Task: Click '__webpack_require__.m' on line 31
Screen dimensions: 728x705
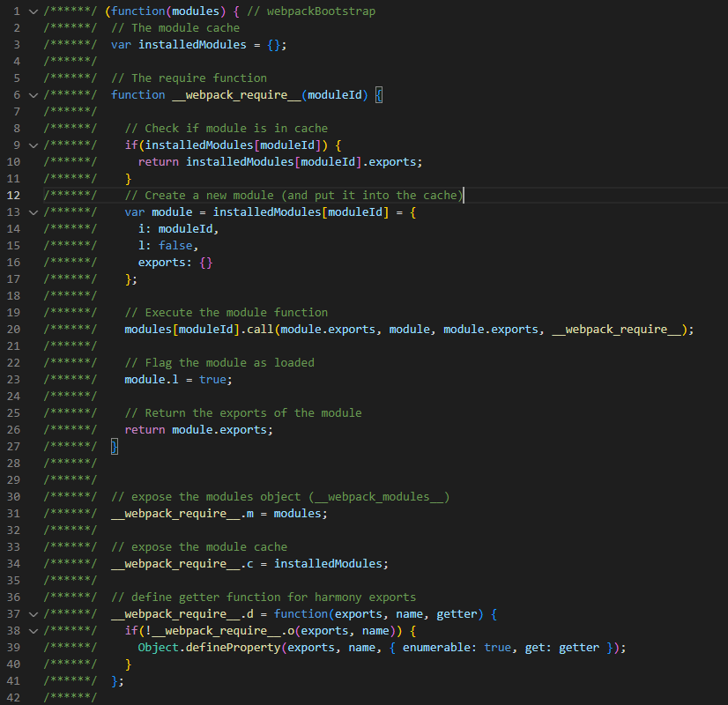Action: pos(182,514)
